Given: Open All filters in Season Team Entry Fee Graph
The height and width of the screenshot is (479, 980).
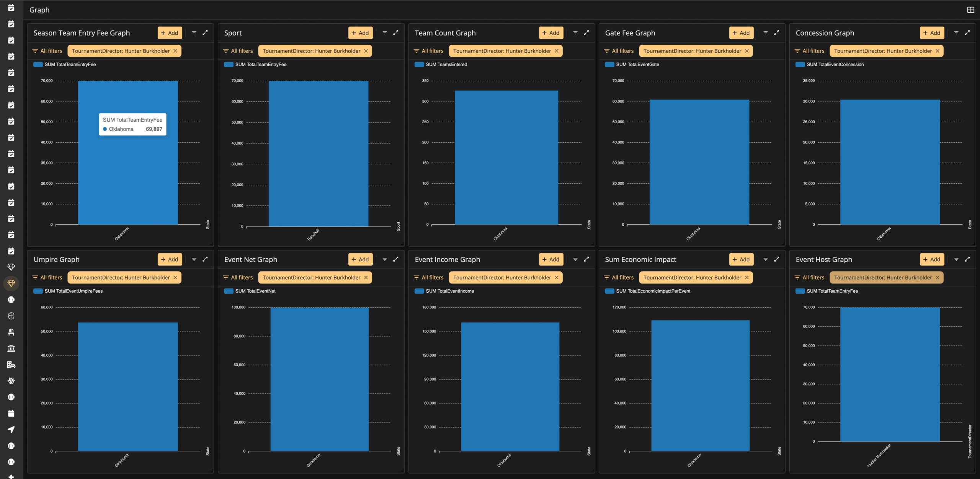Looking at the screenshot, I should (x=47, y=51).
